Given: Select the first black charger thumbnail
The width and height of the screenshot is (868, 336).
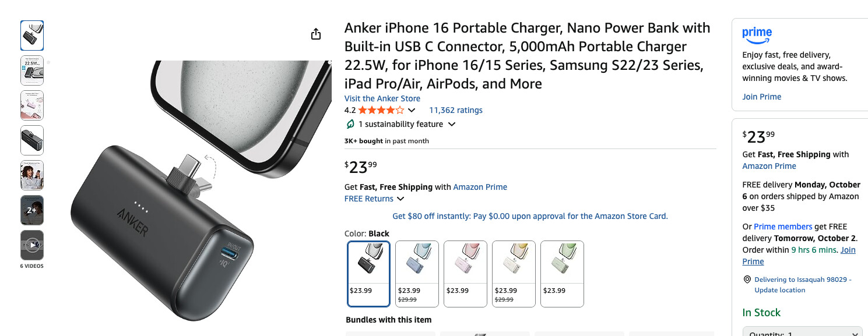Looking at the screenshot, I should tap(32, 36).
